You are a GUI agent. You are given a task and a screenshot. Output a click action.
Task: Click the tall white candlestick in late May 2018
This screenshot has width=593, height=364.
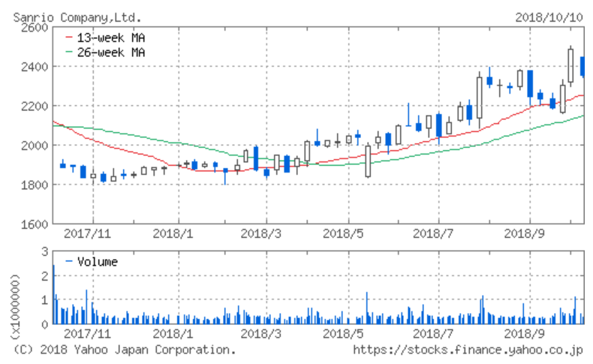coord(368,161)
